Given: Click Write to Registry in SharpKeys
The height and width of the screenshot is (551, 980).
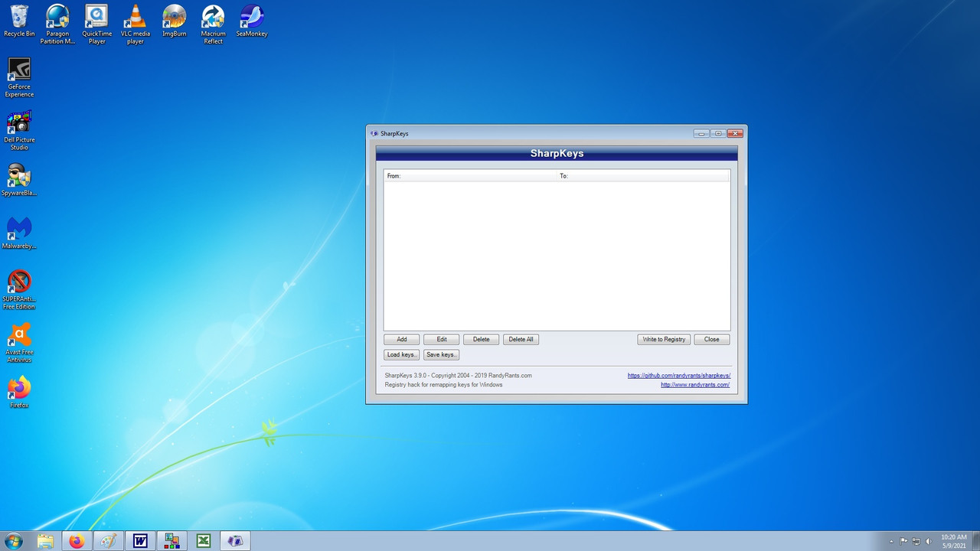Looking at the screenshot, I should 663,339.
